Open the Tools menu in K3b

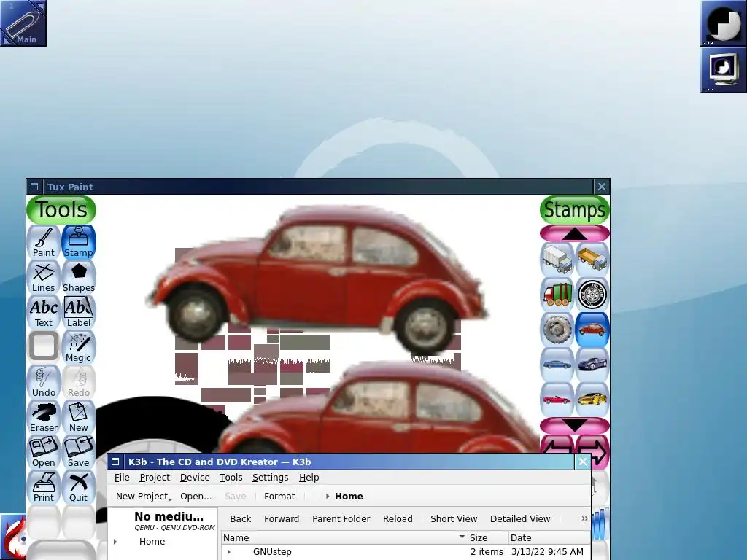coord(231,477)
